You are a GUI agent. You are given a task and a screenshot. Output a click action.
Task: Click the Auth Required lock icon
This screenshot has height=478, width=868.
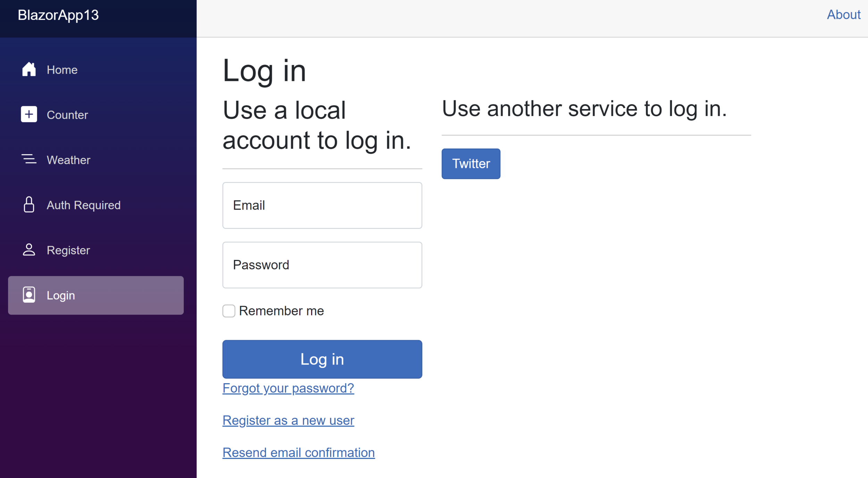[29, 205]
